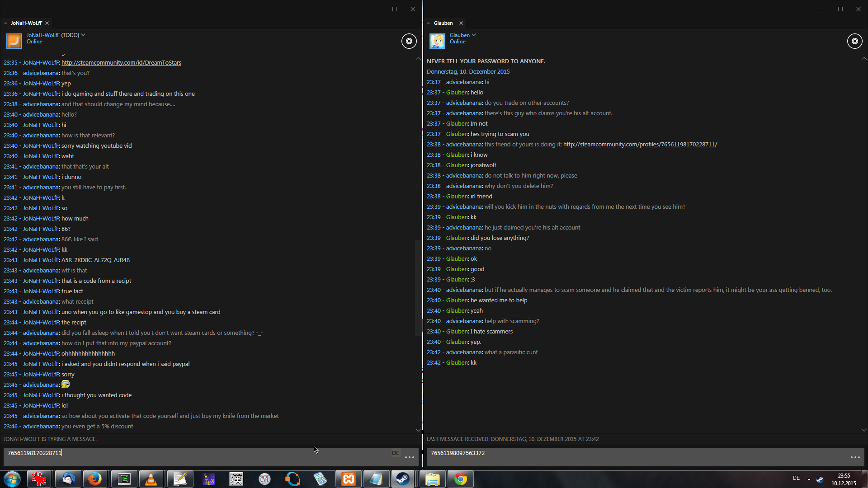Click JoNaH-WoLfF's orange avatar

(x=14, y=41)
